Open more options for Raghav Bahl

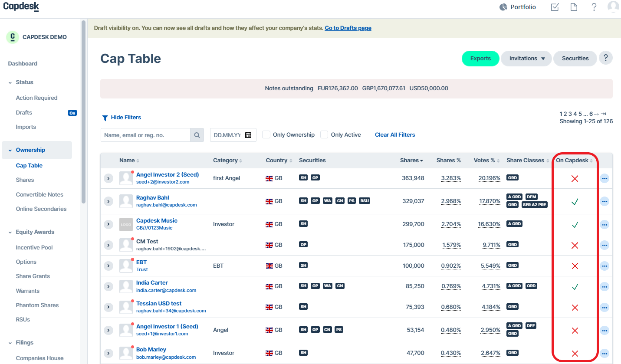pos(605,201)
